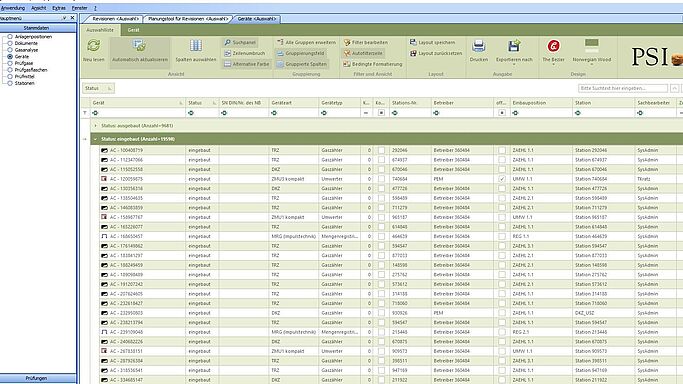The width and height of the screenshot is (683, 384).
Task: Toggle Automatisch aktualisieren in the ribbon
Action: point(139,51)
